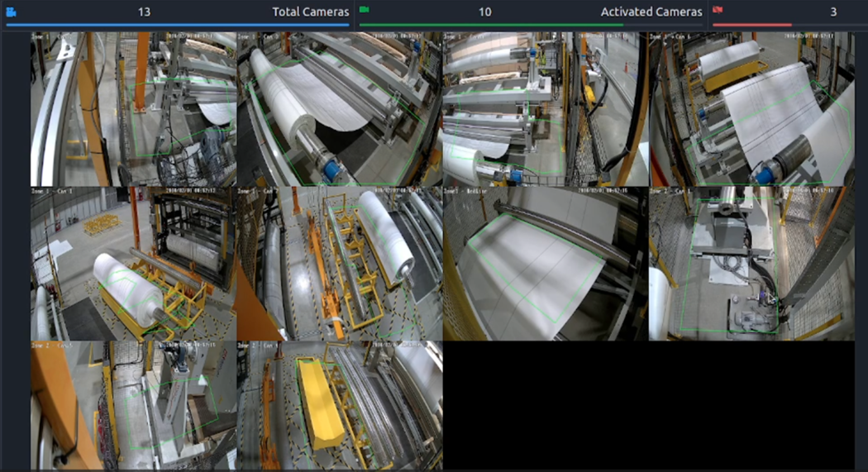This screenshot has width=868, height=472.
Task: Click the blue Total Cameras camera icon
Action: (11, 12)
